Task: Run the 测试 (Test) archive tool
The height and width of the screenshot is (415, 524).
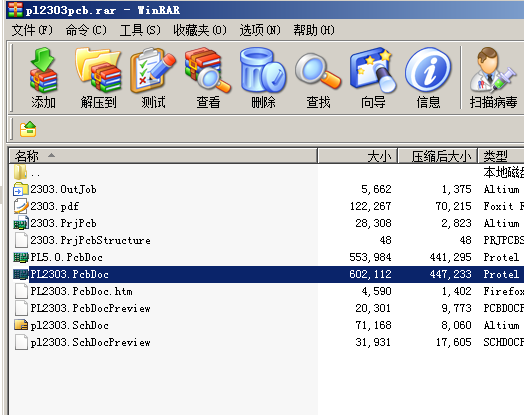Action: (x=153, y=71)
